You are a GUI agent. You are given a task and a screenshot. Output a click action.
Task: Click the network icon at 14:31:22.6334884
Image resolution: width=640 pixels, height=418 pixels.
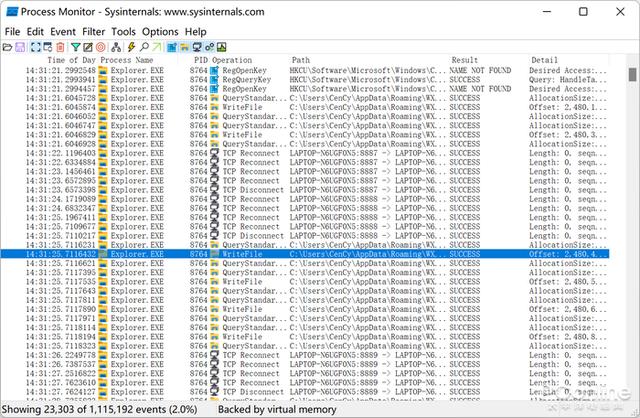[214, 162]
